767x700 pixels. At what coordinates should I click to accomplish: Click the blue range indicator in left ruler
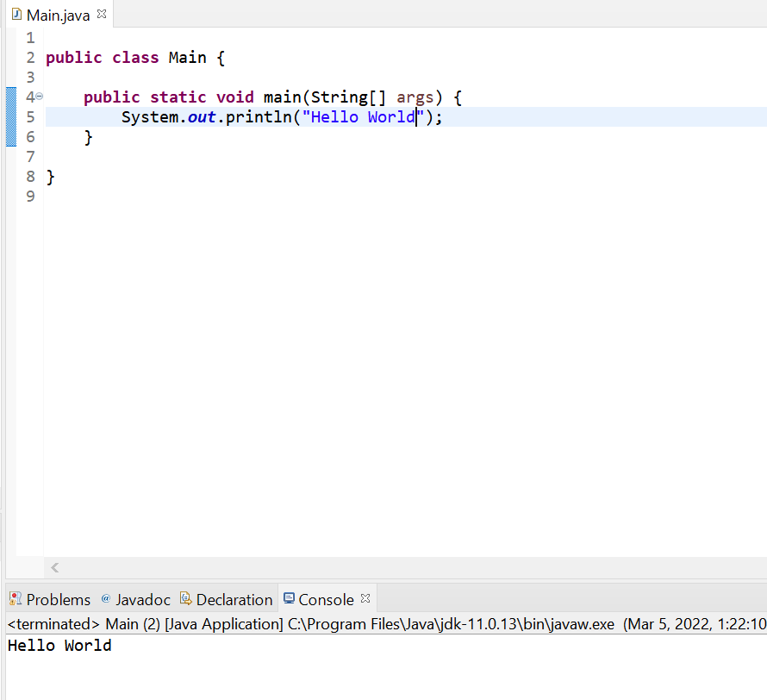tap(10, 116)
